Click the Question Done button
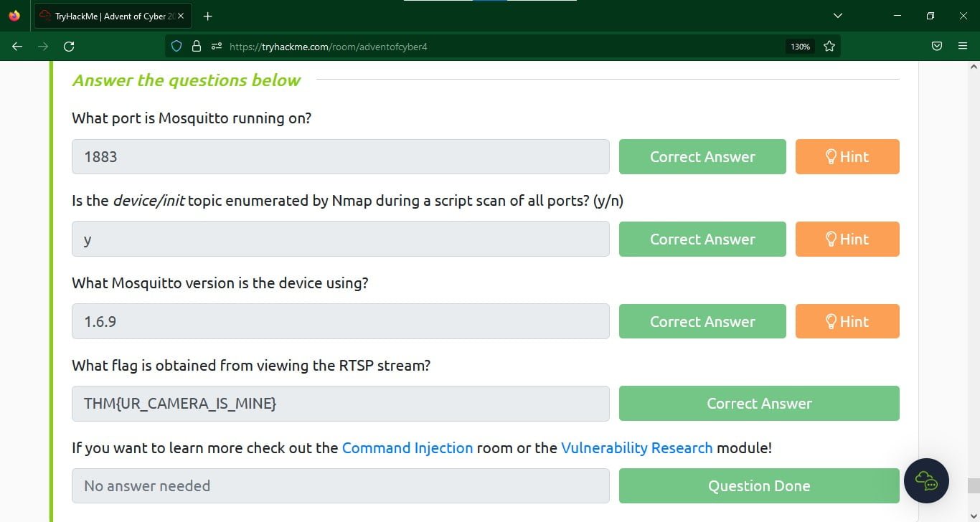Screen dimensions: 980x522 759,485
